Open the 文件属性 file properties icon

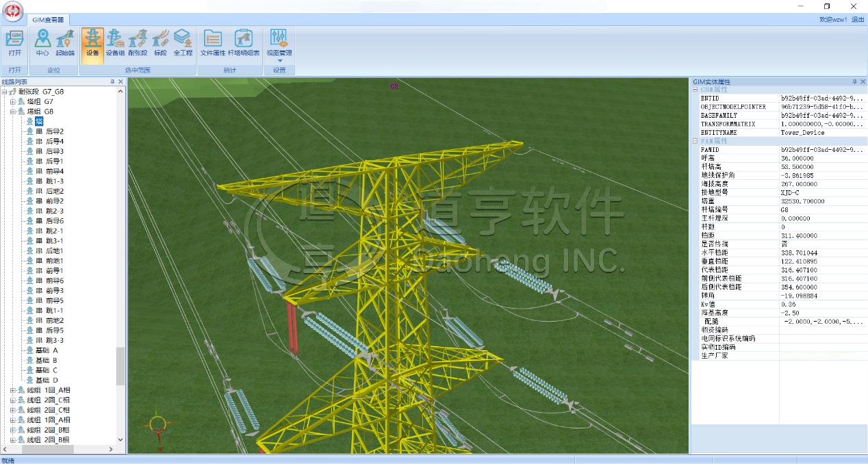point(213,42)
